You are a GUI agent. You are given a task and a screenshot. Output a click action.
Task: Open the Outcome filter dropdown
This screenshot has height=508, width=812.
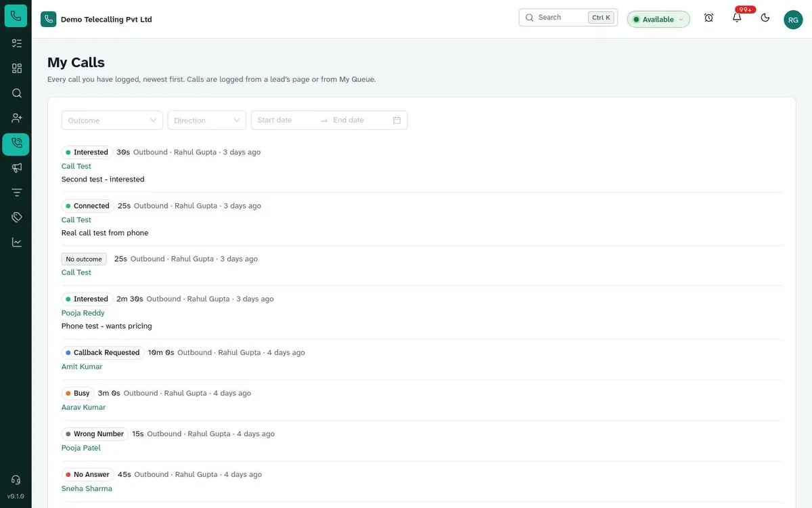112,120
